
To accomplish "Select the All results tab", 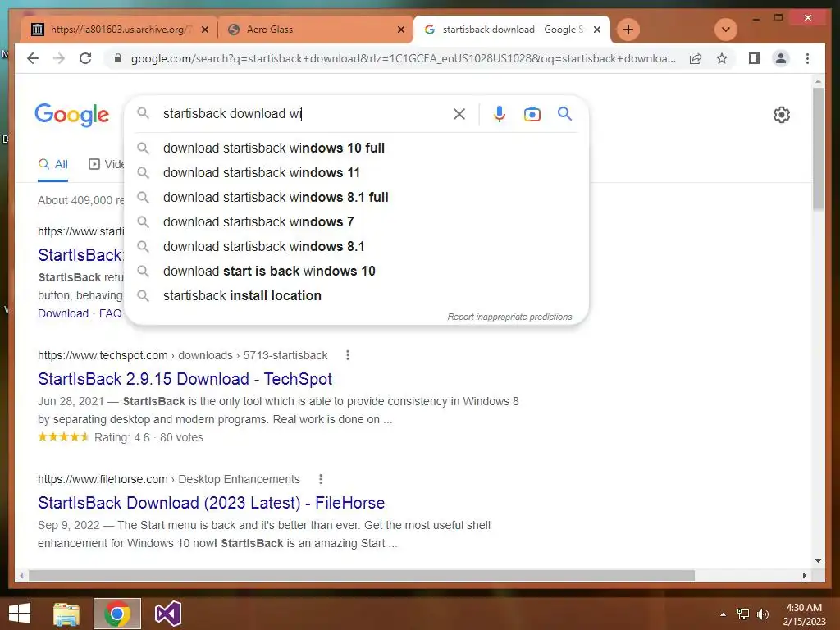I will (x=52, y=164).
